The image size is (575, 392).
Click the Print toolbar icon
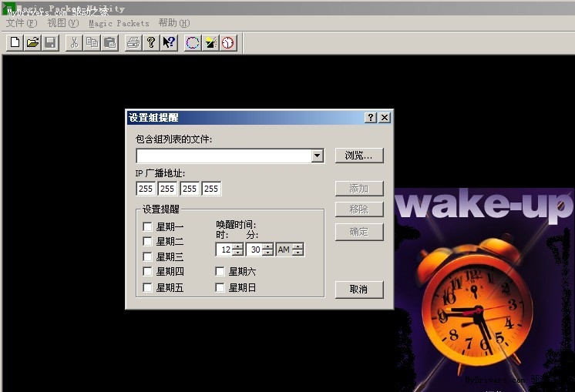click(133, 43)
